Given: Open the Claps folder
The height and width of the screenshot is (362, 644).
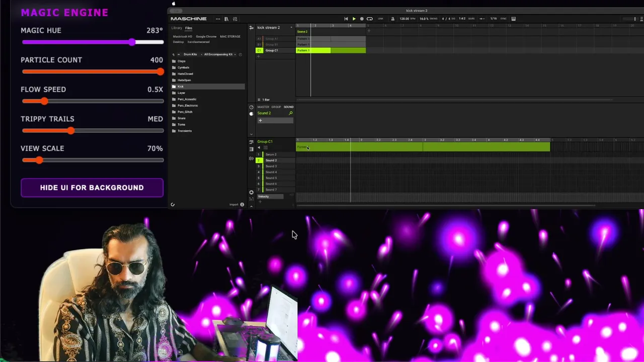Looking at the screenshot, I should pyautogui.click(x=208, y=61).
